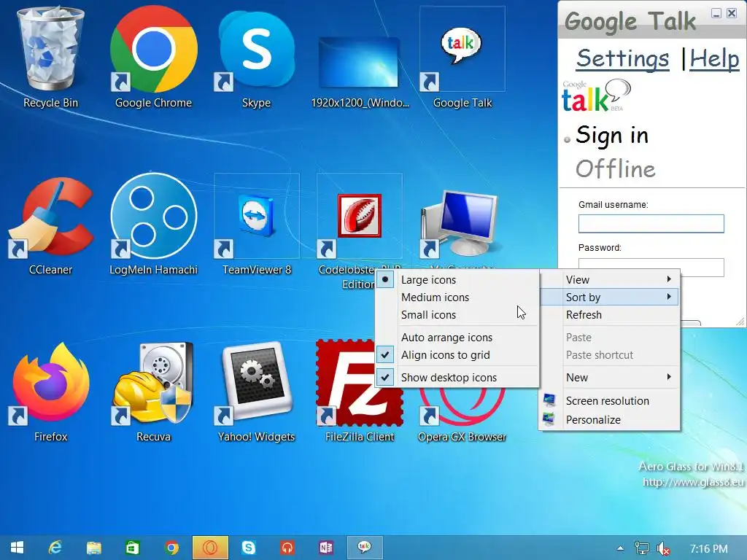Open the Windows Store taskbar icon
This screenshot has height=560, width=747.
133,548
